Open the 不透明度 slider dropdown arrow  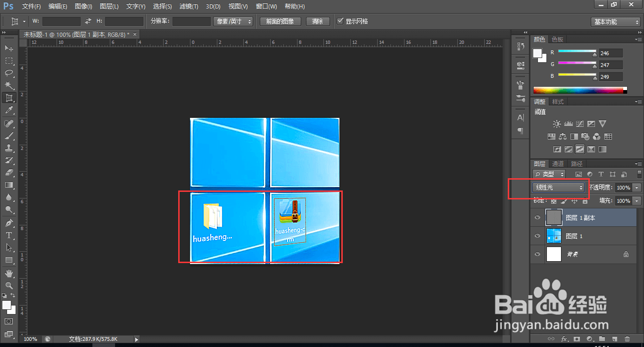click(x=637, y=187)
